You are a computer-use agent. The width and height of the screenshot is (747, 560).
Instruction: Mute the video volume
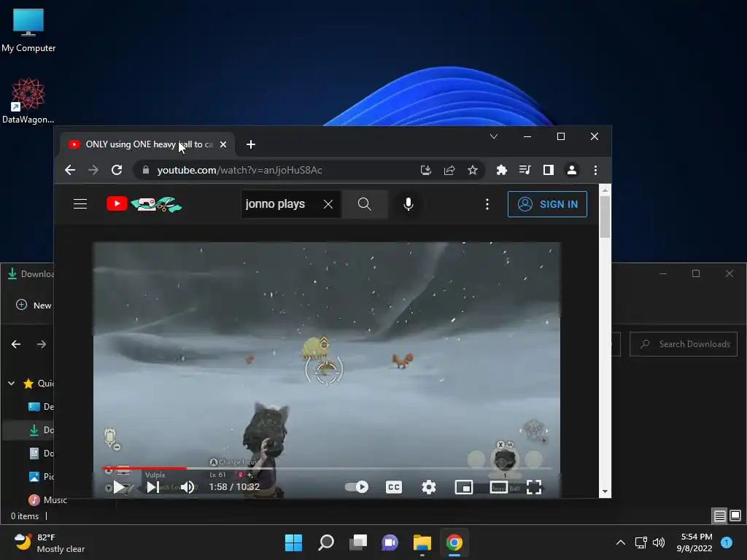coord(187,486)
